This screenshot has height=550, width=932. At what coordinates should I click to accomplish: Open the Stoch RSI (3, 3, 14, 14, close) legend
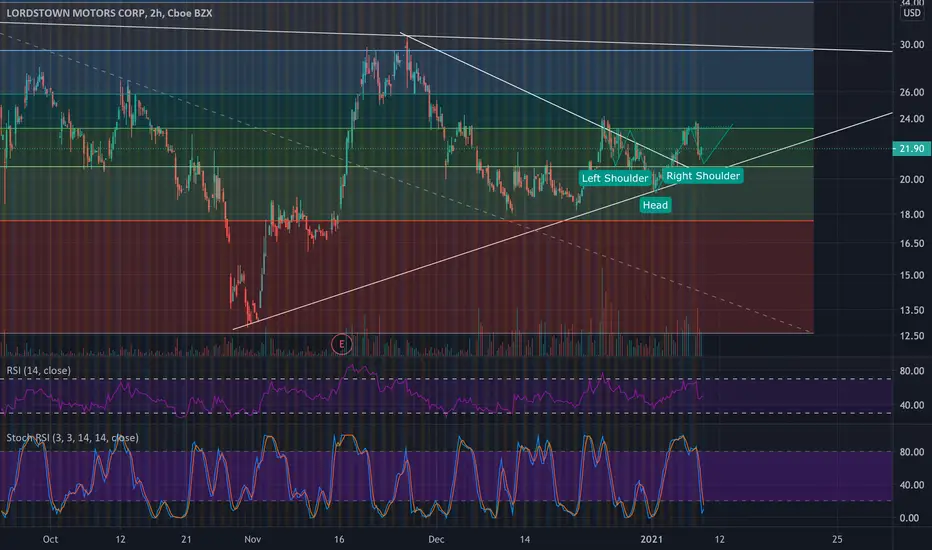73,438
